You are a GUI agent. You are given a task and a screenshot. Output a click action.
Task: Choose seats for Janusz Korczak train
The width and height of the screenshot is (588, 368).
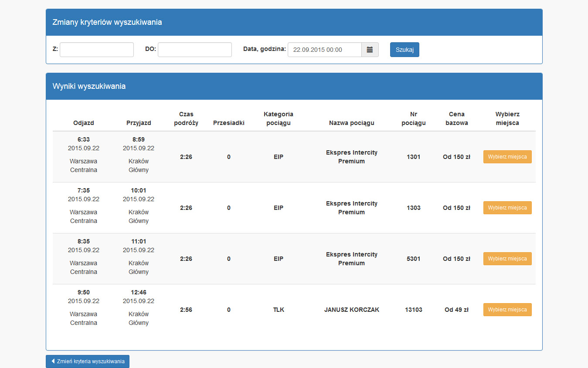click(x=507, y=310)
